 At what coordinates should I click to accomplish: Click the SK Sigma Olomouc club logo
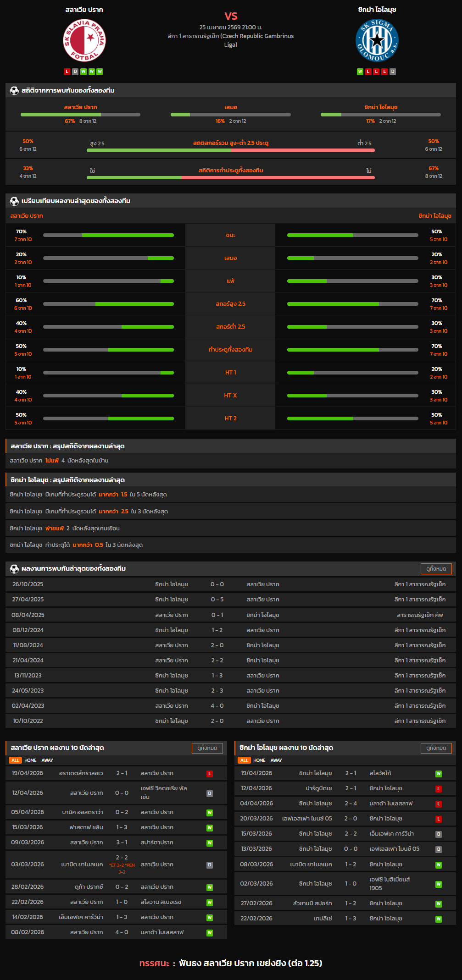coord(377,41)
